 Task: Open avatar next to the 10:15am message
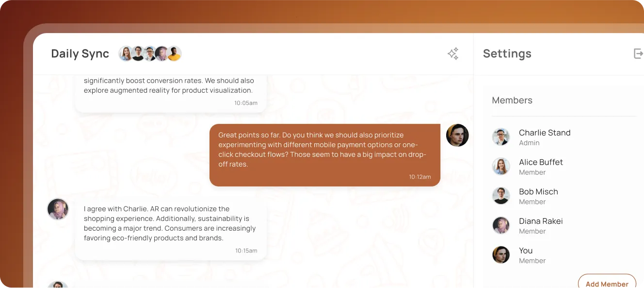click(x=58, y=209)
